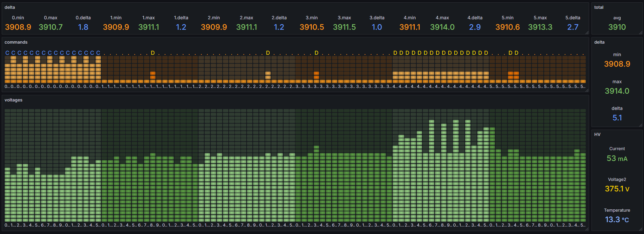Open the HV panel title menu

(597, 135)
